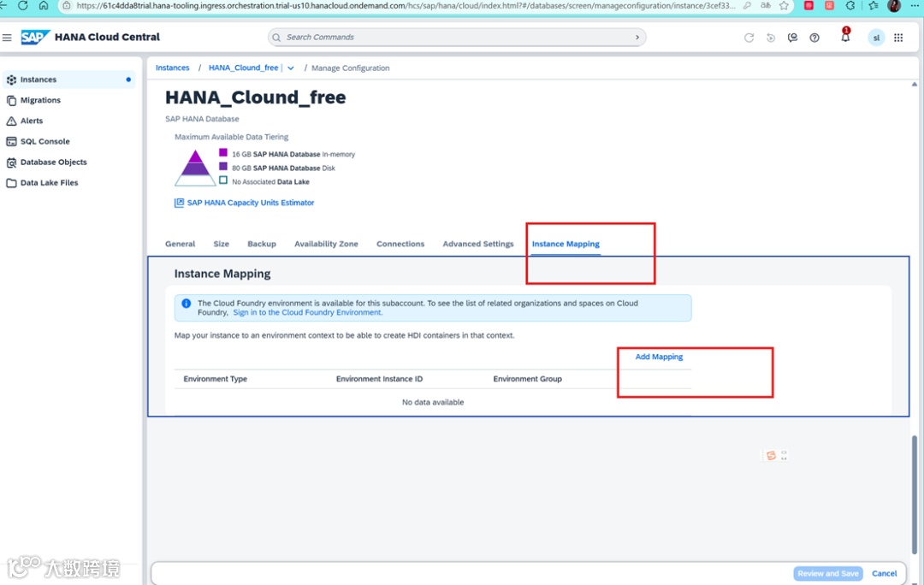Image resolution: width=924 pixels, height=585 pixels.
Task: Click the SQL Console sidebar icon
Action: pos(11,141)
